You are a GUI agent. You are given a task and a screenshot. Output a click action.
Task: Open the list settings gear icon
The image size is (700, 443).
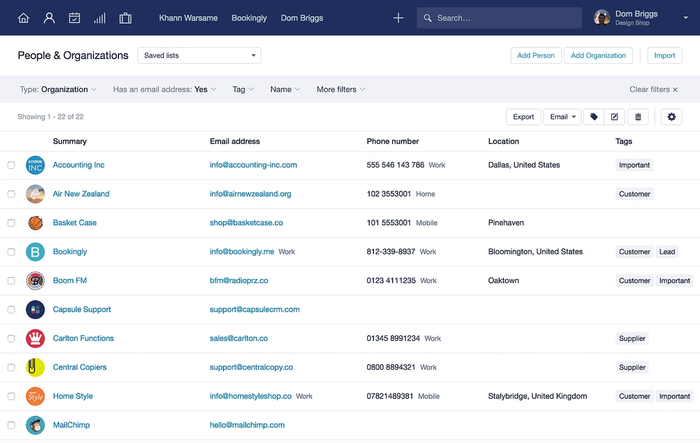click(x=671, y=117)
